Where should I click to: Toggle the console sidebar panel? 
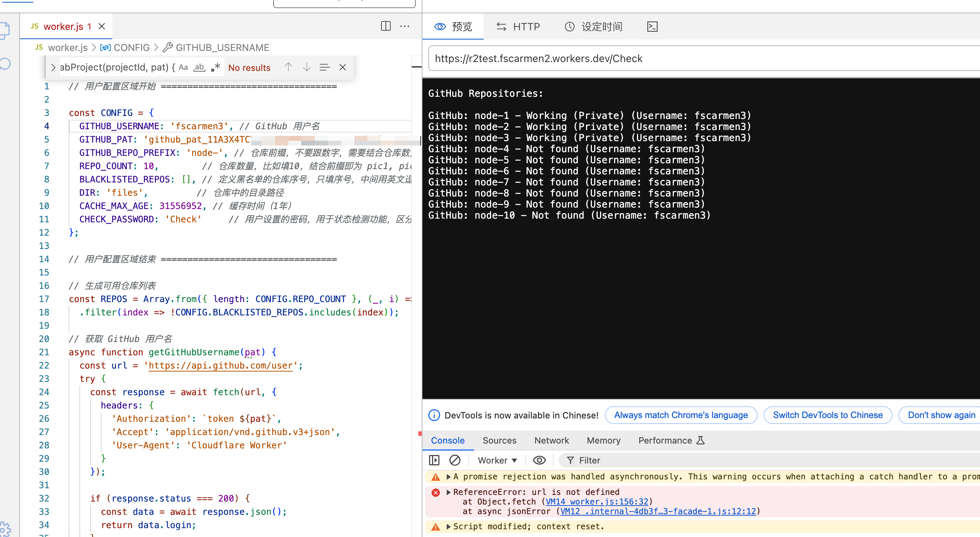click(434, 460)
